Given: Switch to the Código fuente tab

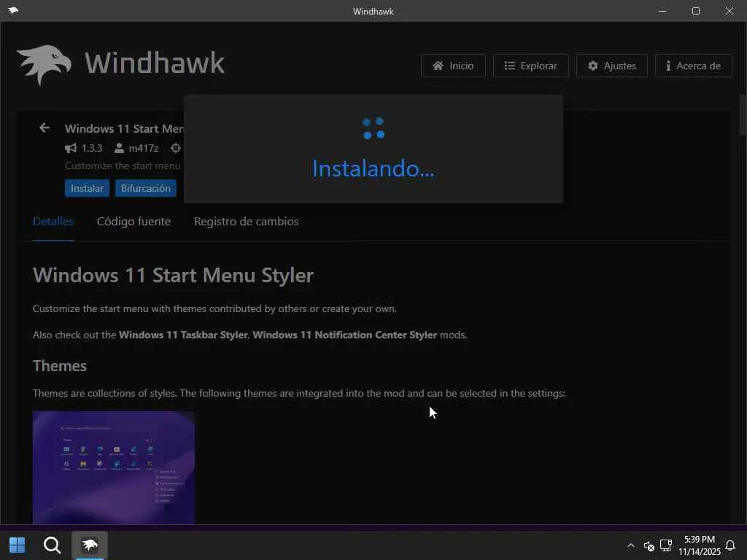Looking at the screenshot, I should [134, 222].
